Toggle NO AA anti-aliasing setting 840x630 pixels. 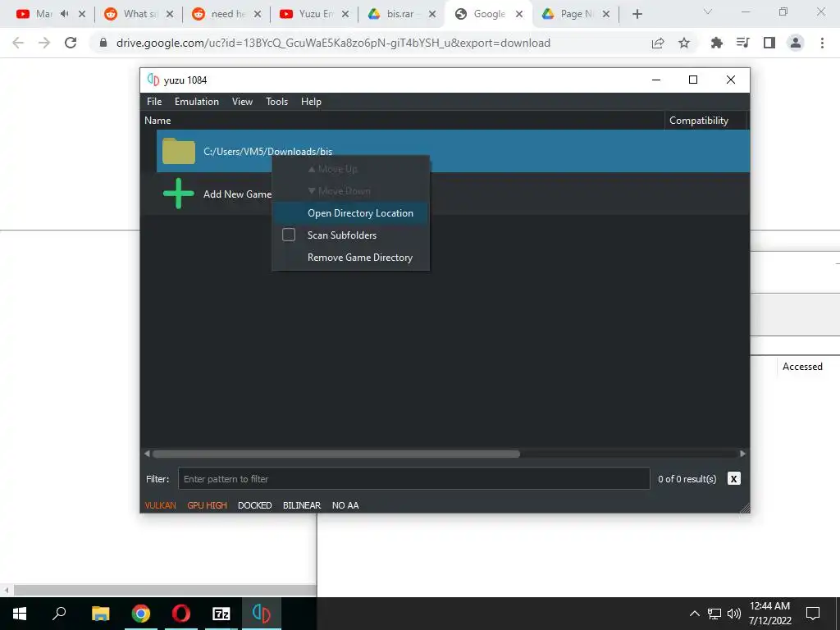[x=345, y=505]
